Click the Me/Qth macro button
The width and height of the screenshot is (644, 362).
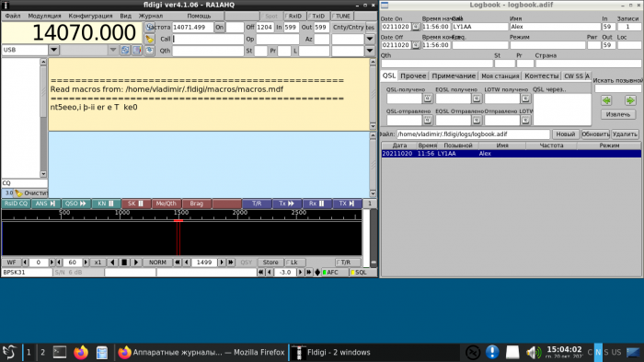pos(166,204)
